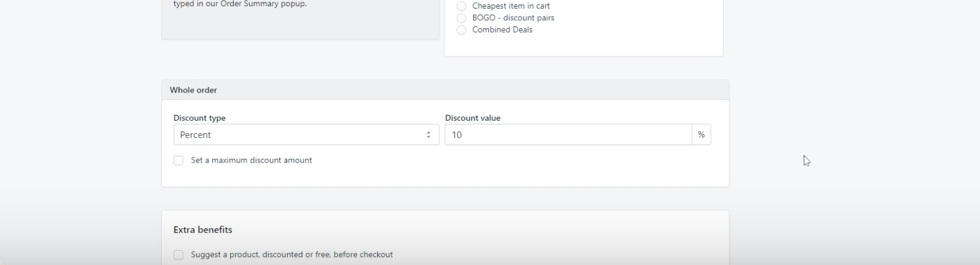Click the 'Combined Deals' label text

click(502, 30)
